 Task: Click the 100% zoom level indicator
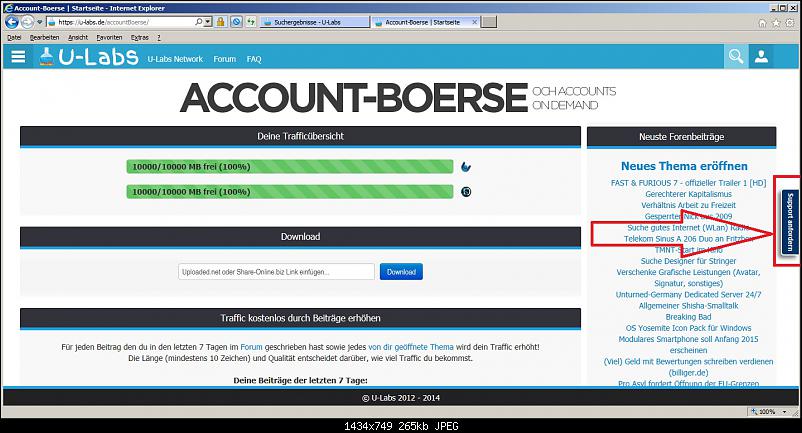[x=766, y=412]
